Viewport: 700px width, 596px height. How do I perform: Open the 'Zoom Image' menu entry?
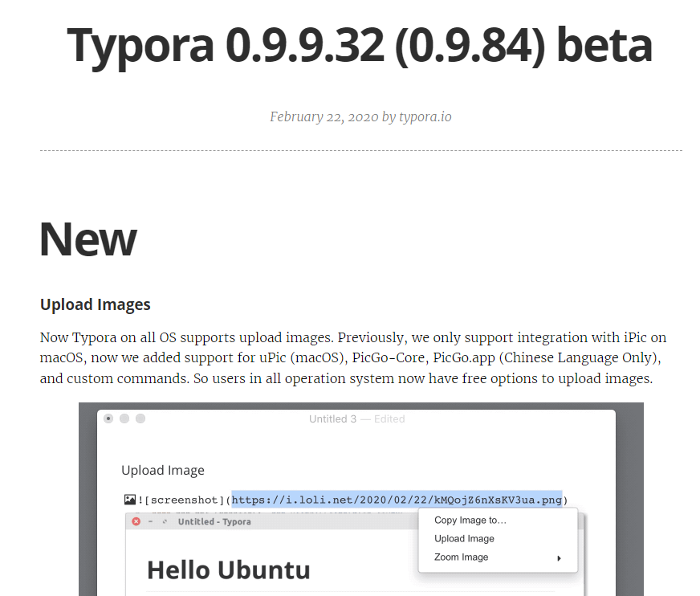[x=462, y=557]
